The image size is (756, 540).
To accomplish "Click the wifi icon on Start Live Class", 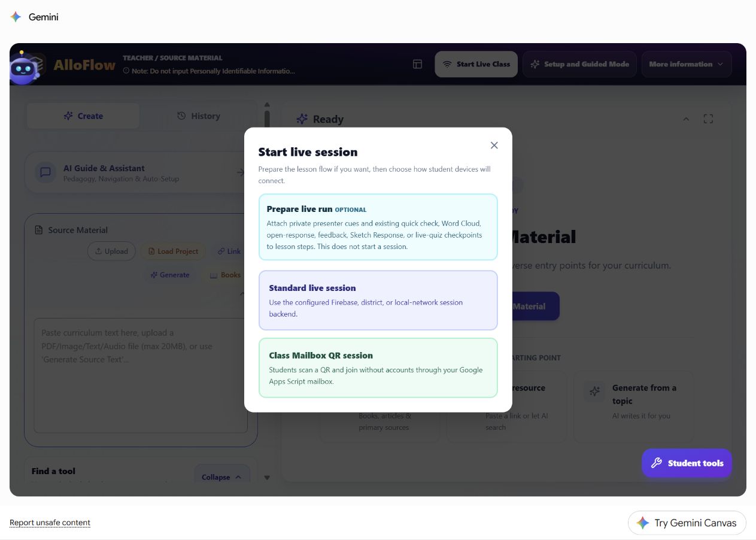I will pyautogui.click(x=447, y=64).
